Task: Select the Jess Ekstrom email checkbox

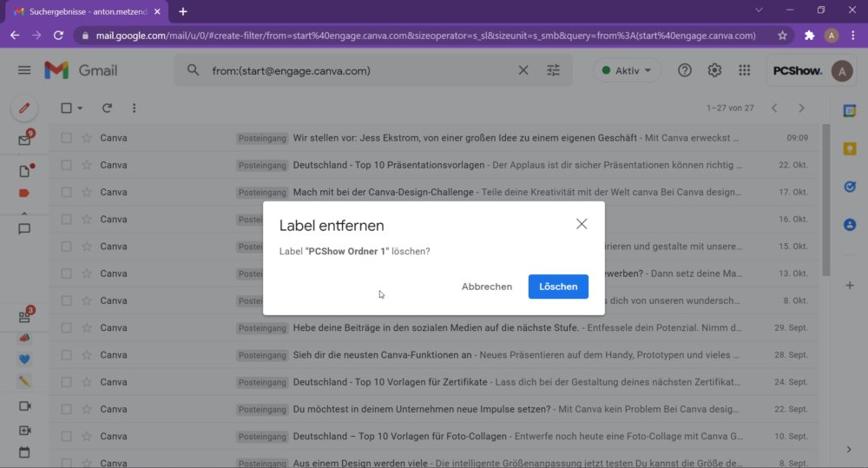Action: (67, 138)
